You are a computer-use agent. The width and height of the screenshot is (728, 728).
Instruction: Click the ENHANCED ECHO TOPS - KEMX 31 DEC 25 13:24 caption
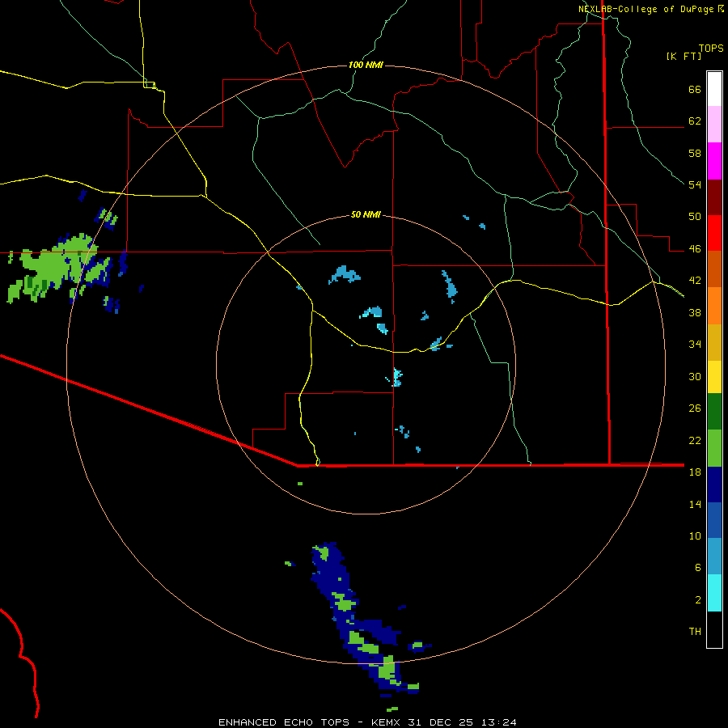tap(367, 722)
